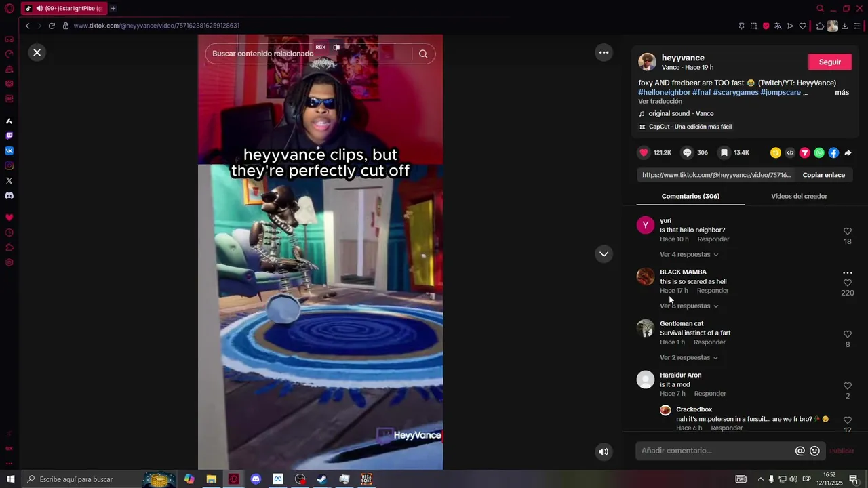This screenshot has height=488, width=868.
Task: Click the address bar URL
Action: click(x=157, y=26)
